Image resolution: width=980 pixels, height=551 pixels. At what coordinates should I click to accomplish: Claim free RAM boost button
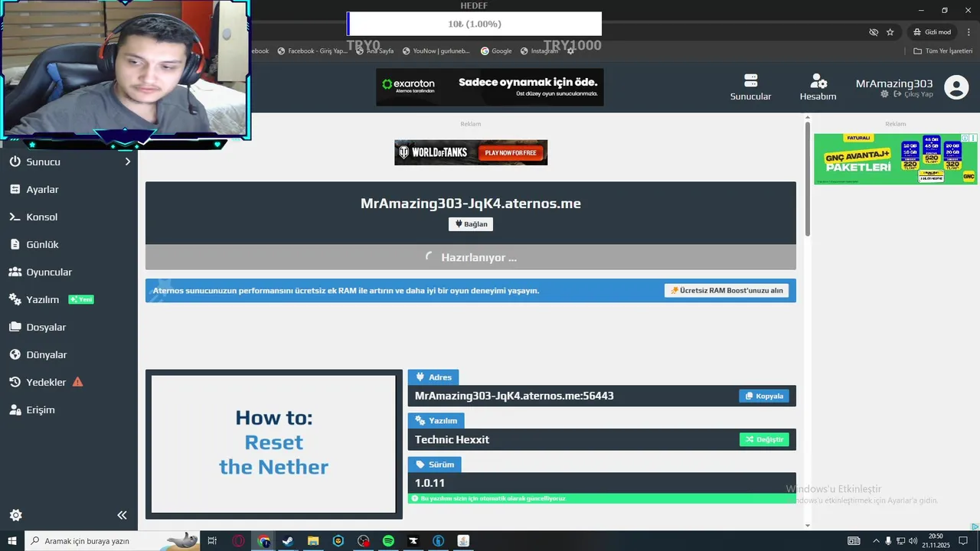coord(727,291)
